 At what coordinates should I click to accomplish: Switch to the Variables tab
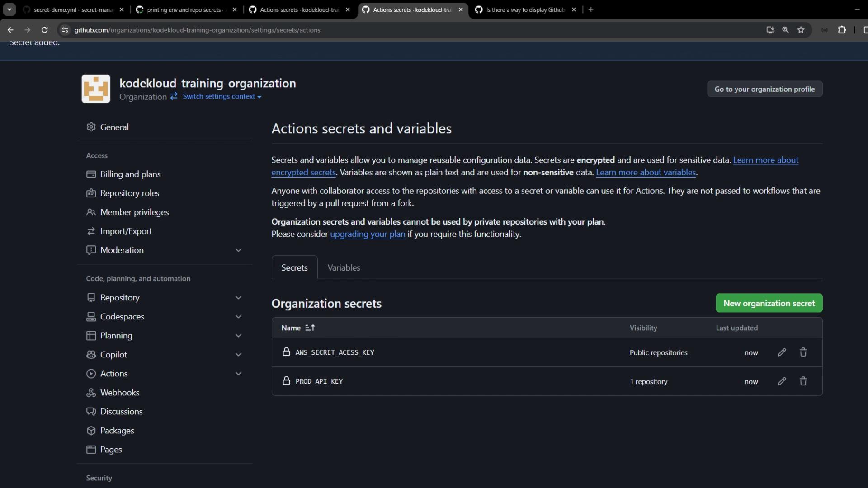click(x=344, y=267)
